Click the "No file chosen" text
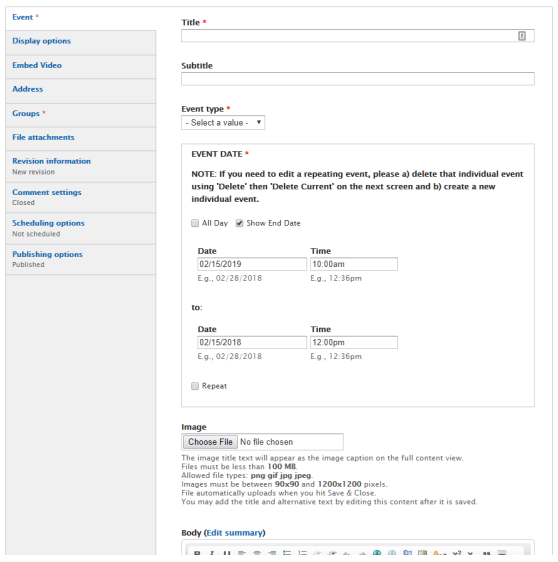The width and height of the screenshot is (558, 562). pos(266,442)
